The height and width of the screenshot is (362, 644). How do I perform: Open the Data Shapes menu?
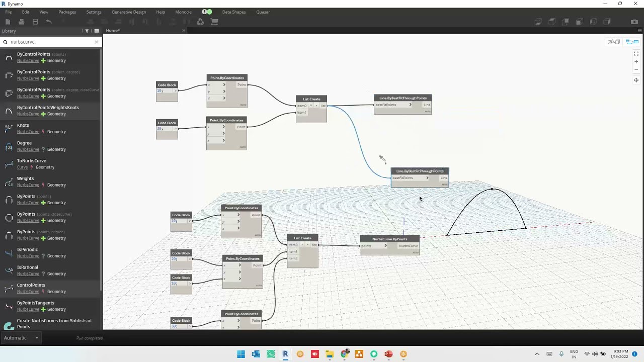click(x=234, y=12)
